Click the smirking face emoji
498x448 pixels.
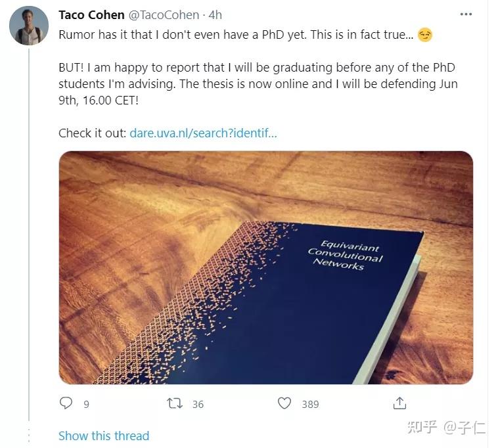pos(425,35)
